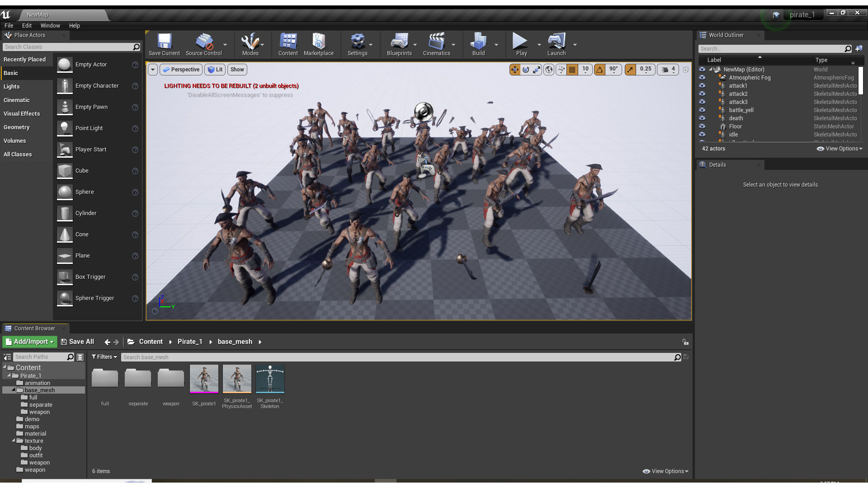Open the Cinematics toolbar icon
This screenshot has width=868, height=488.
pyautogui.click(x=436, y=44)
